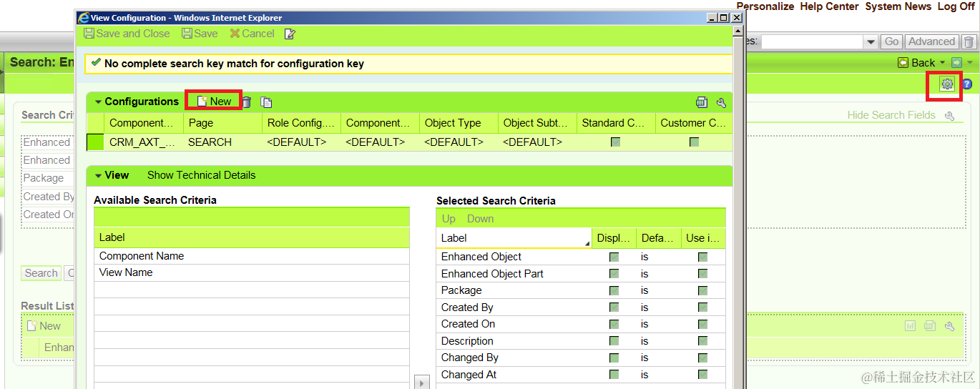Screen dimensions: 980x389
Task: Click the dialog scrollbar up arrow
Action: point(738,31)
